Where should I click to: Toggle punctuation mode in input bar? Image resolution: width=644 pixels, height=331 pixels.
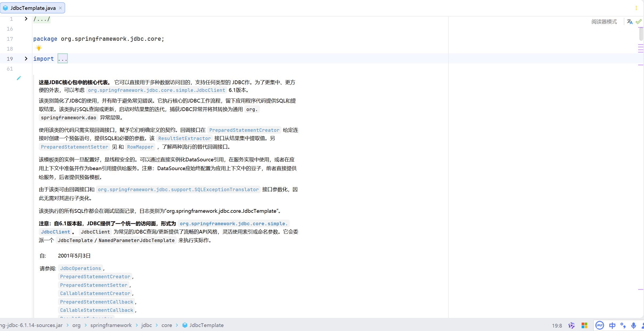tap(623, 325)
